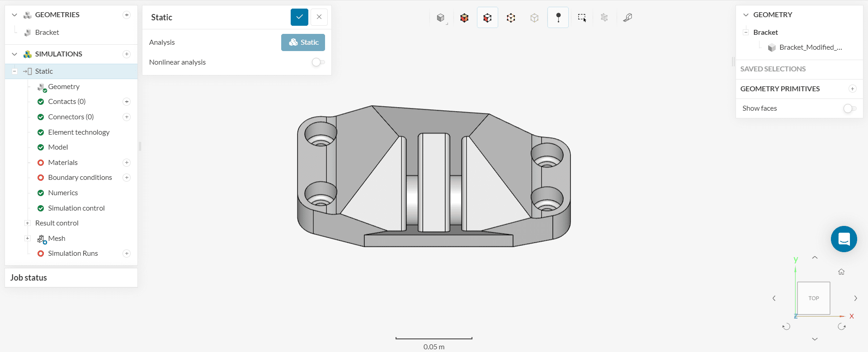Open the render mode cube dropdown
868x352 pixels.
441,18
